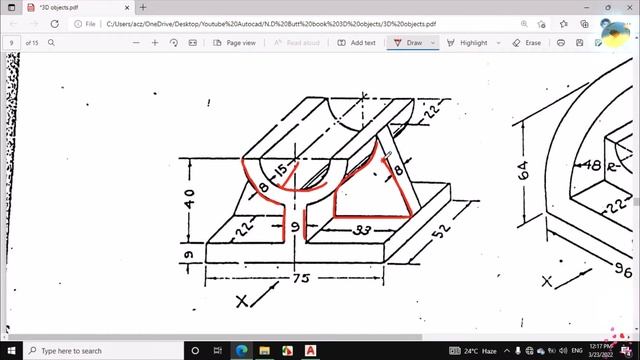Open File Explorer from the taskbar

[x=264, y=351]
